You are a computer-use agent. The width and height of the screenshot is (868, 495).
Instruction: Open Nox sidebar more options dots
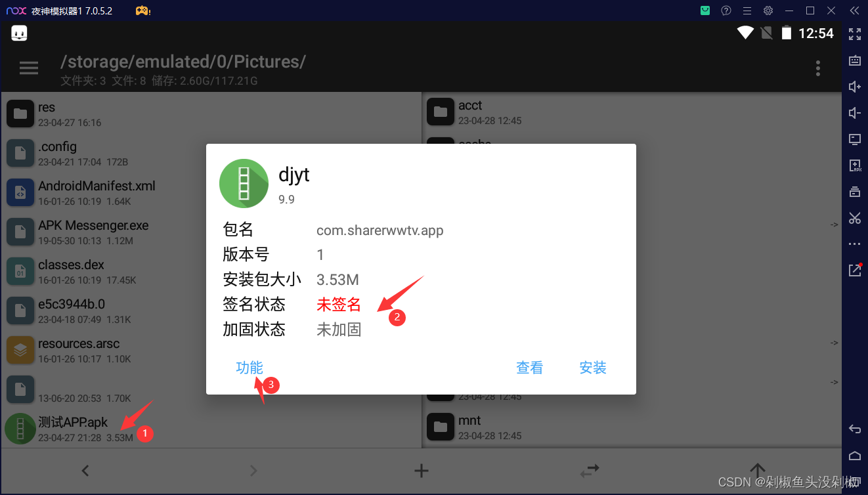point(855,244)
